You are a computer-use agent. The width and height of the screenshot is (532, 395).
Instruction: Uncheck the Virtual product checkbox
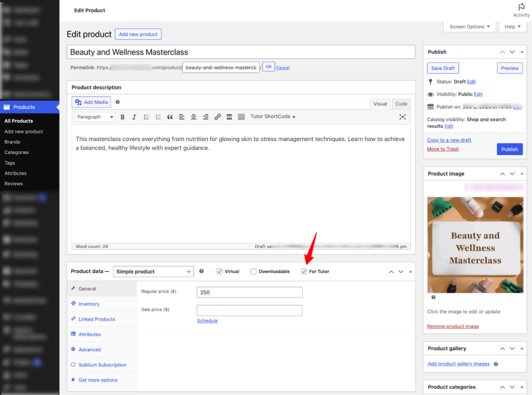click(x=220, y=271)
